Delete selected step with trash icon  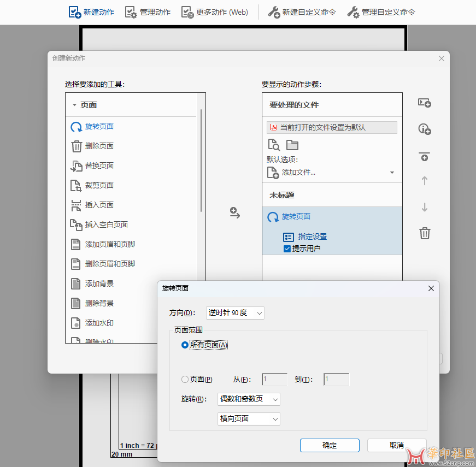pyautogui.click(x=425, y=233)
